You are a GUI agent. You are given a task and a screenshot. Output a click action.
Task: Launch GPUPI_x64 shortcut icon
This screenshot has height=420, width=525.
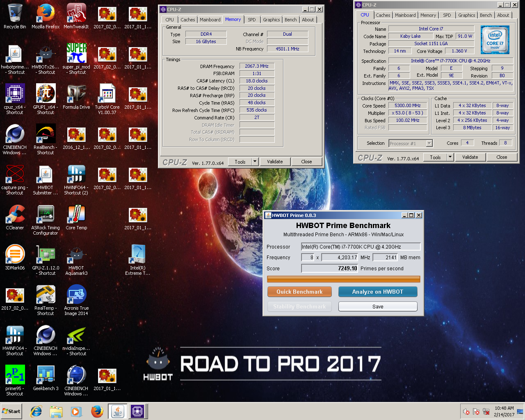point(46,99)
